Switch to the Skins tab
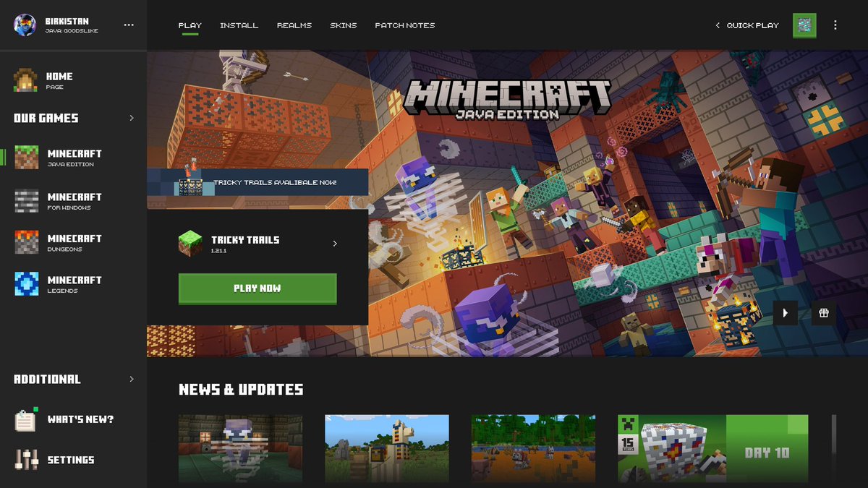 click(x=343, y=25)
